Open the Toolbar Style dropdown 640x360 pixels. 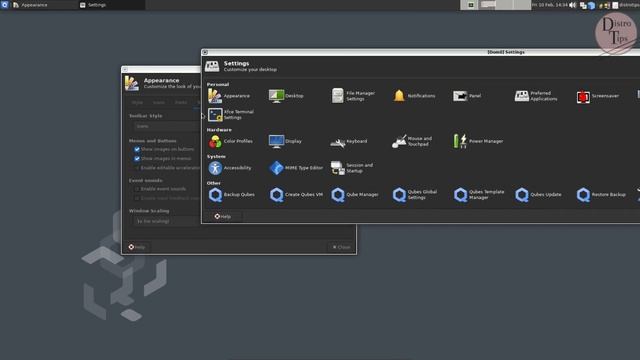[x=167, y=126]
